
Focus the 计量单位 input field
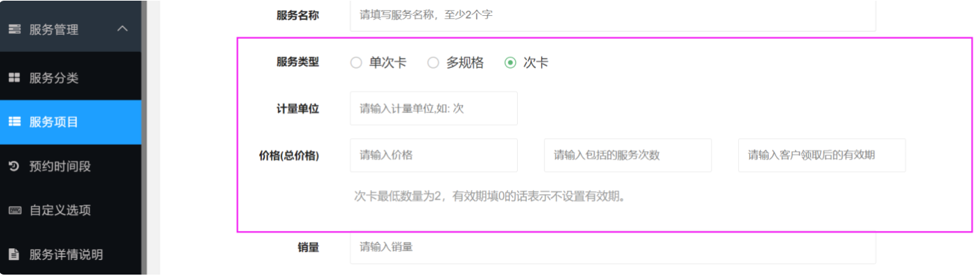coord(434,109)
